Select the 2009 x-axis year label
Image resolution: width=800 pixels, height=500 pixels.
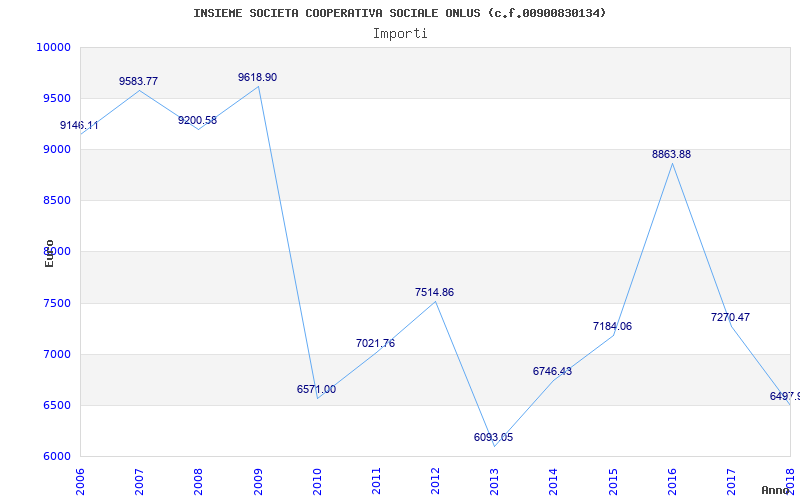258,481
